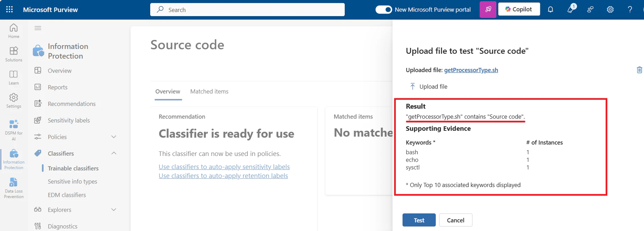Click the Sensitivity labels icon

38,120
